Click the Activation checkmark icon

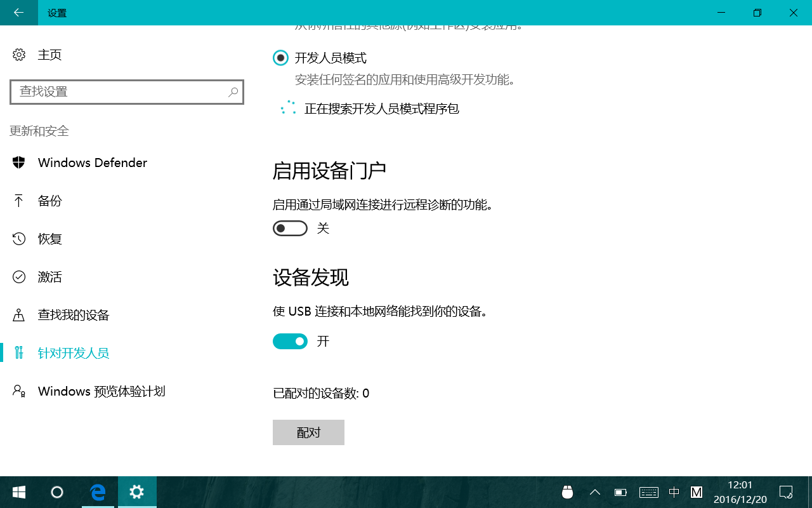pos(19,277)
